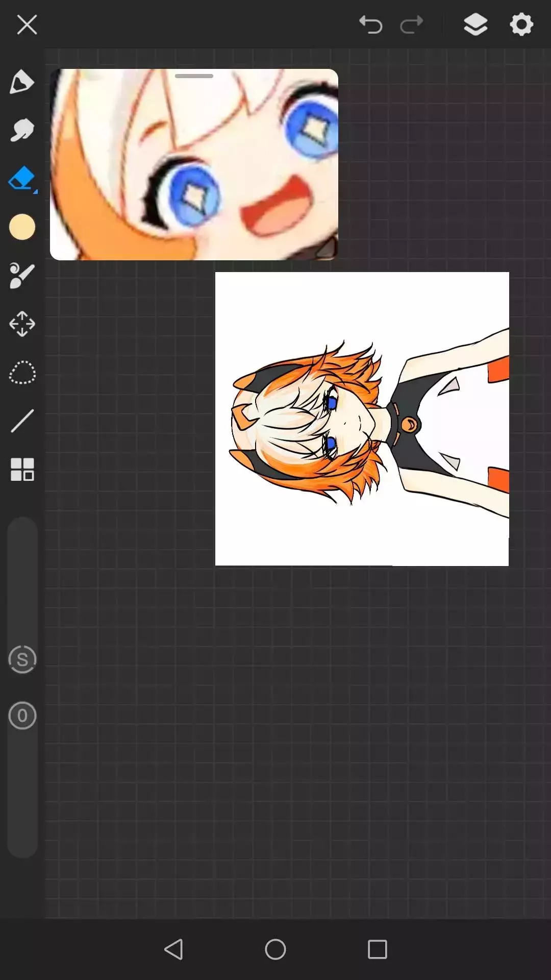The height and width of the screenshot is (980, 551).
Task: Go to Android home screen
Action: pyautogui.click(x=275, y=949)
